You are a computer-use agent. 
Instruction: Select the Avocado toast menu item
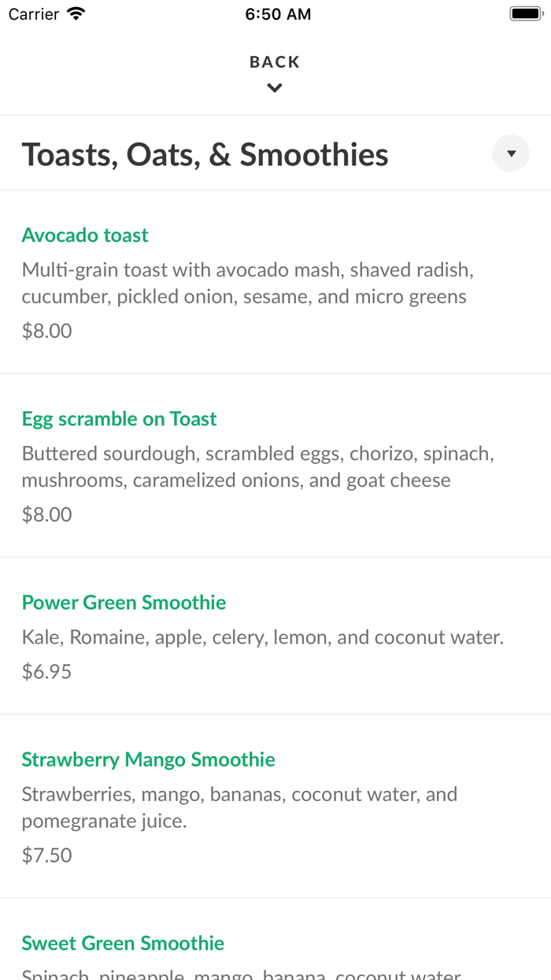[84, 235]
